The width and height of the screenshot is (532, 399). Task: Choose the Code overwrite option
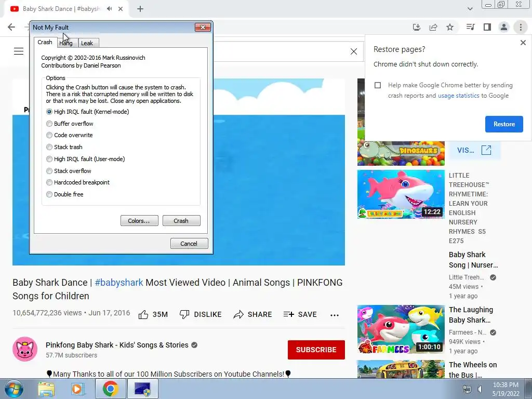point(49,135)
